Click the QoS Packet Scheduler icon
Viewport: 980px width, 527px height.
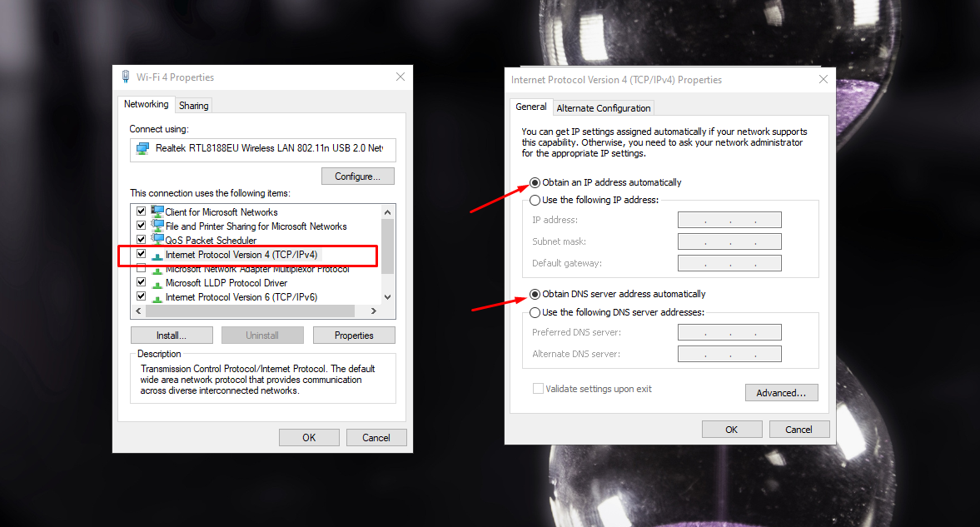coord(157,240)
